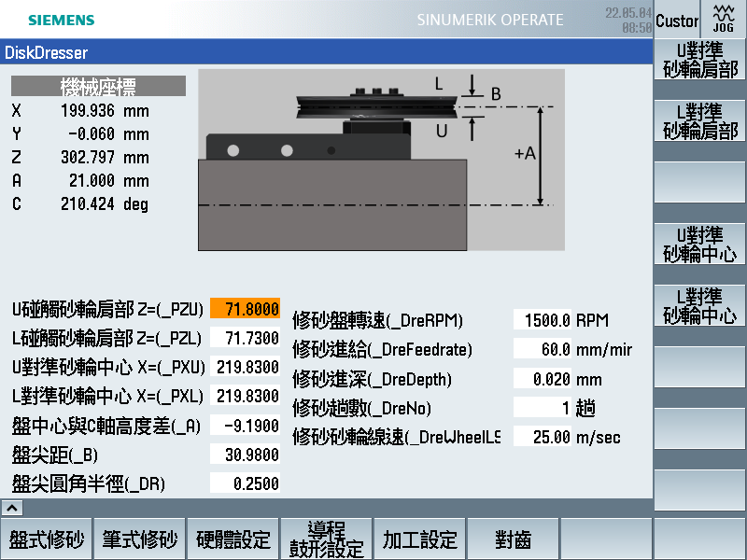The height and width of the screenshot is (560, 747).
Task: Select the _DreFeedrate field showing 60.0
Action: pyautogui.click(x=543, y=349)
